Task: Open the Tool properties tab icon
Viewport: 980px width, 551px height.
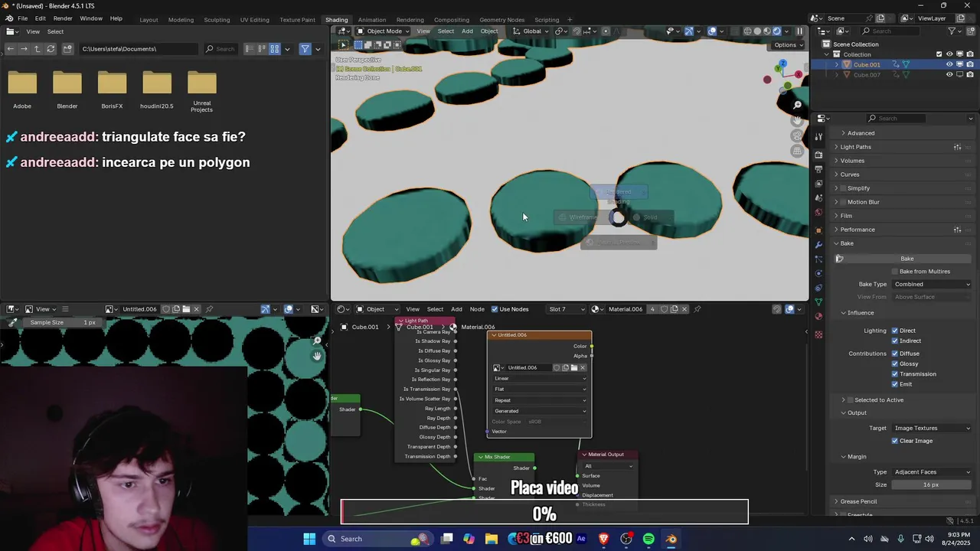Action: pos(818,136)
